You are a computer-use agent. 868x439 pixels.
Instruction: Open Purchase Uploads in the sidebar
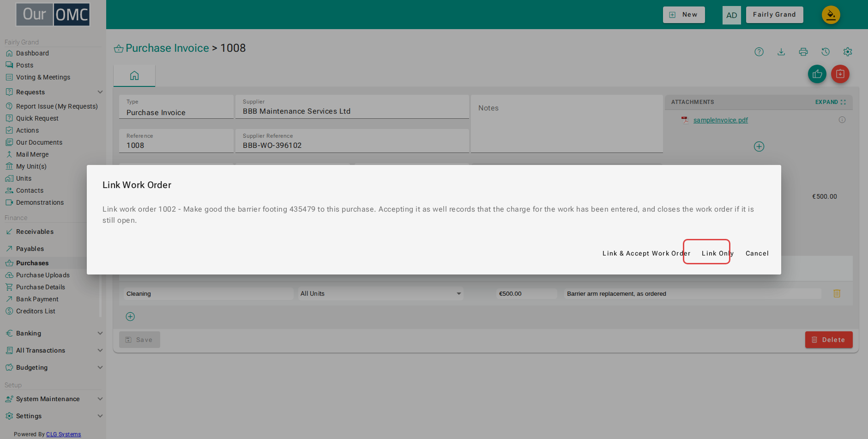pyautogui.click(x=43, y=275)
